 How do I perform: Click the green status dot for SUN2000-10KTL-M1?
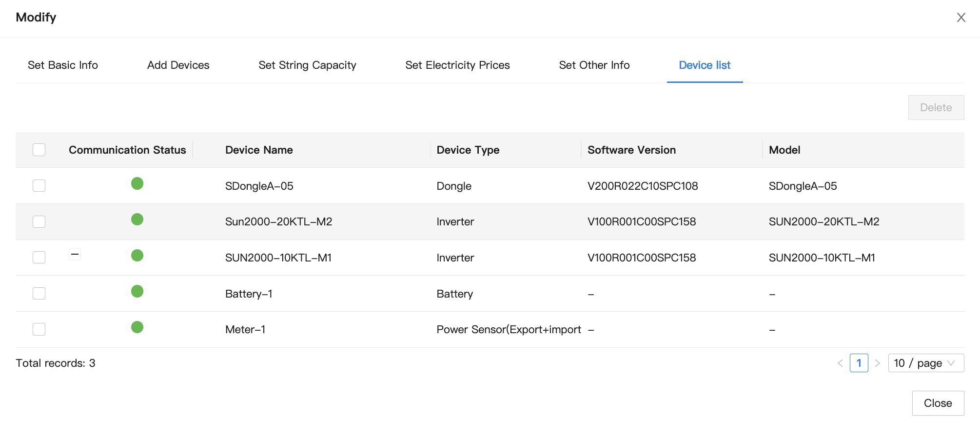pos(137,255)
